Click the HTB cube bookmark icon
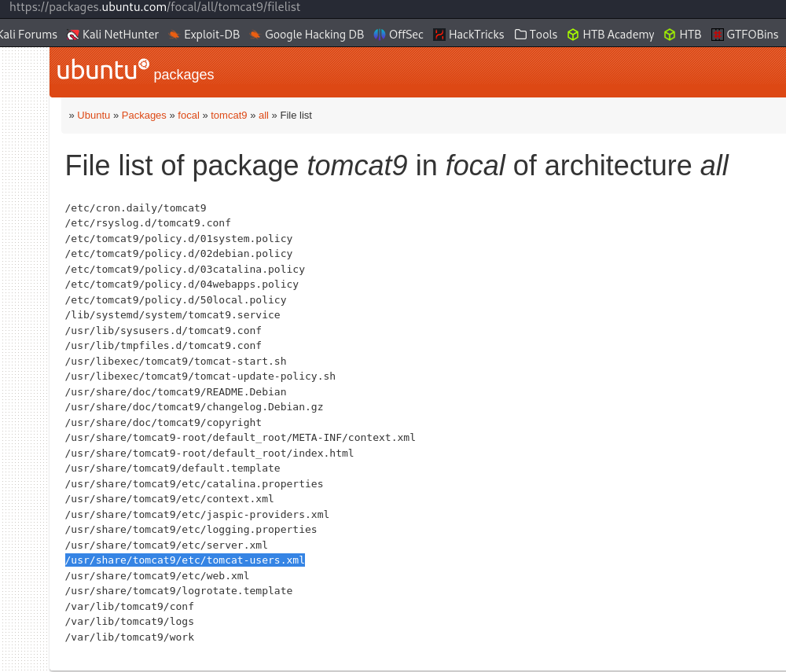 [x=670, y=35]
